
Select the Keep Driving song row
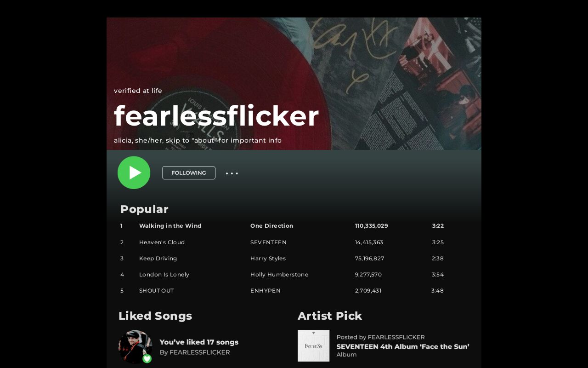click(282, 259)
